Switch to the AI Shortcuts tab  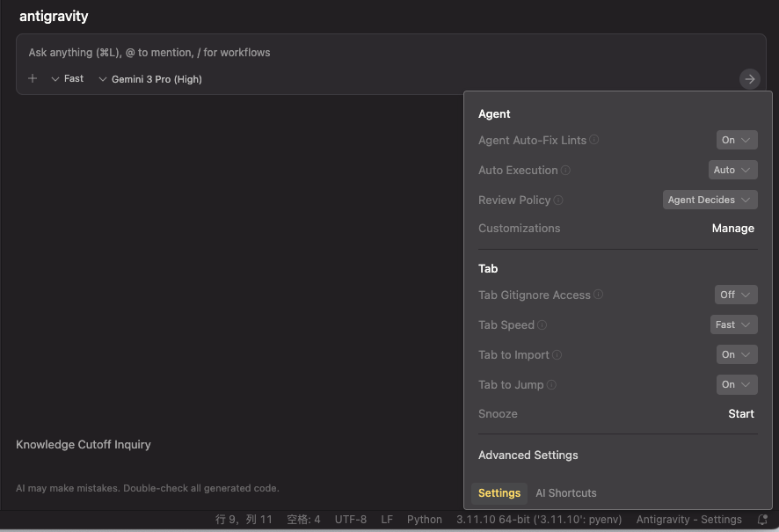(565, 492)
